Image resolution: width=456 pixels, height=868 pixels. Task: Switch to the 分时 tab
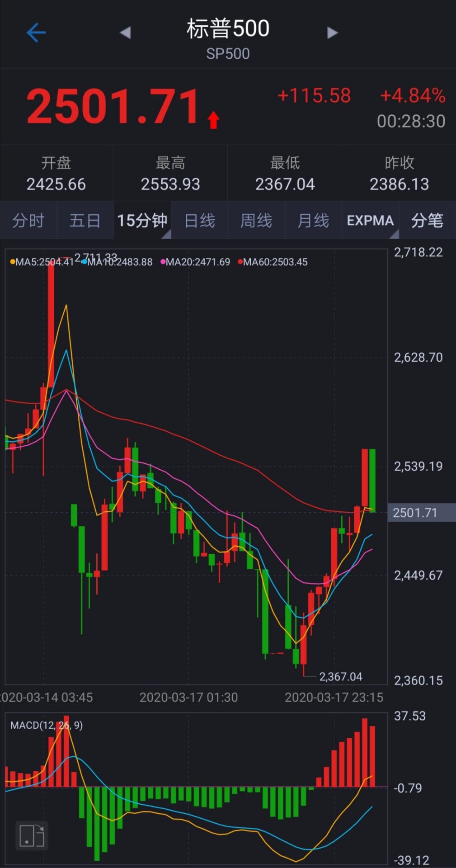pos(28,220)
